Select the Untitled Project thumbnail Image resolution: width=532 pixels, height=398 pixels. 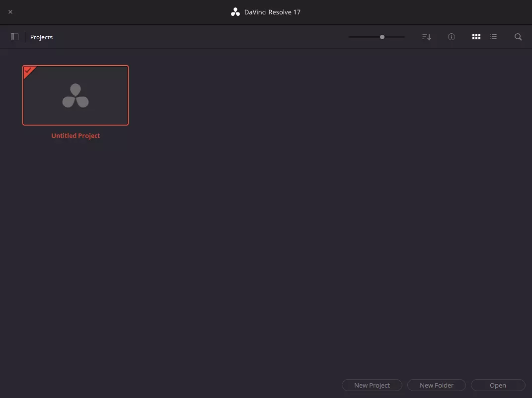(x=76, y=95)
